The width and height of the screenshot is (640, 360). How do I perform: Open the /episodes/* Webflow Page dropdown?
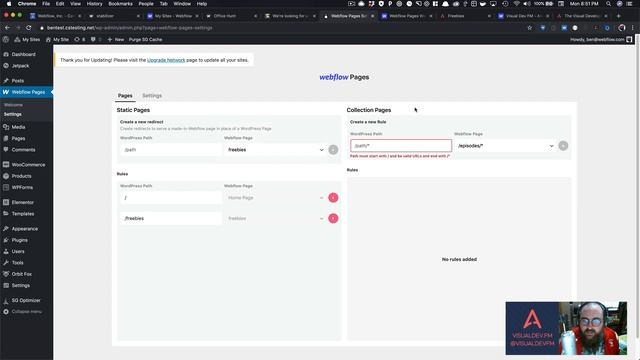pos(505,146)
